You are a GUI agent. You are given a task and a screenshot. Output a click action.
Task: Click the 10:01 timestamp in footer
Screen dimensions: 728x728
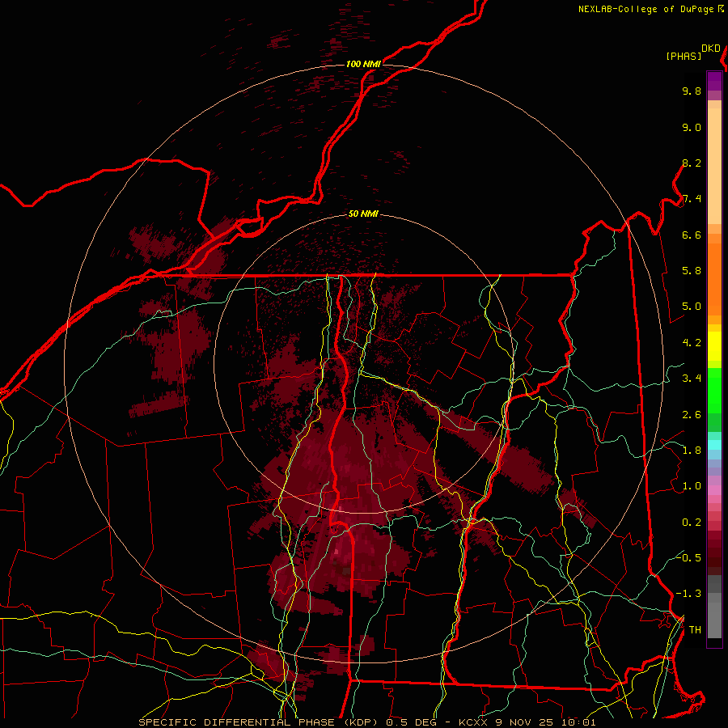point(578,722)
